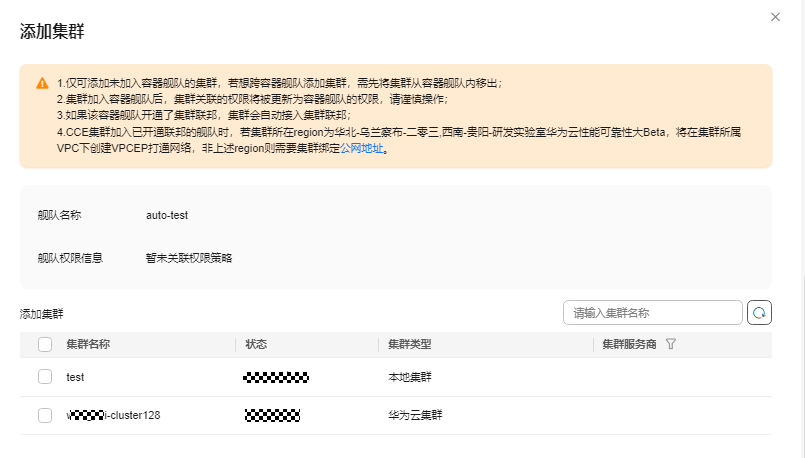Click the orange warning triangle icon

42,83
